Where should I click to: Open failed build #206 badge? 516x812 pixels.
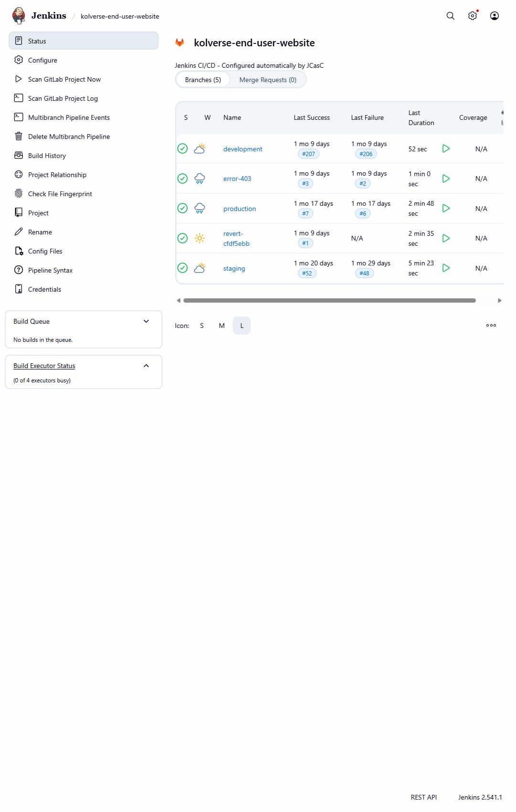tap(366, 154)
